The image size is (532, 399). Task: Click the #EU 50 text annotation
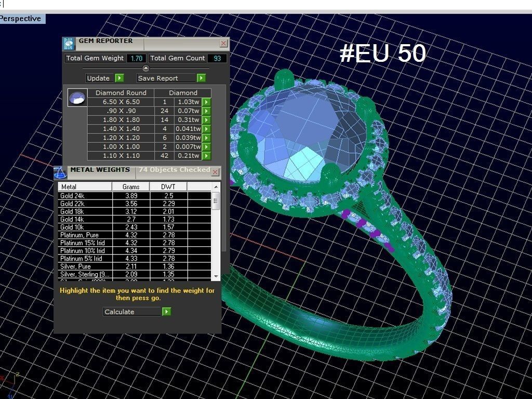pyautogui.click(x=382, y=54)
